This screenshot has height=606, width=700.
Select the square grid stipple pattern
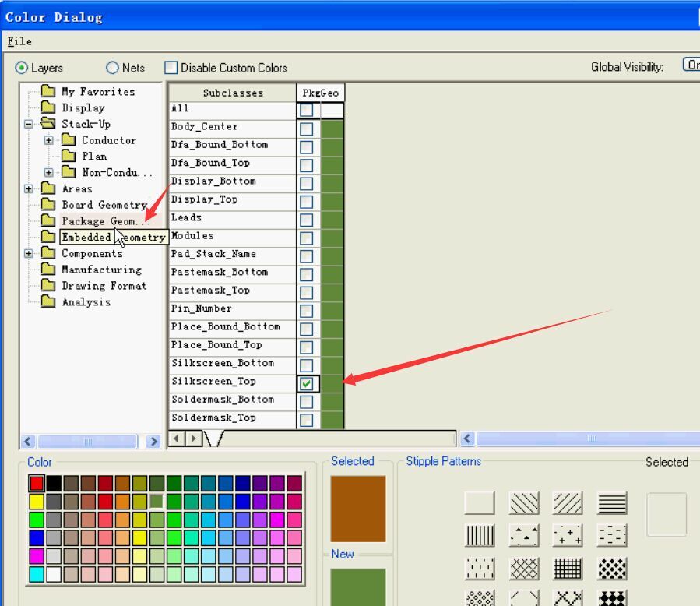tap(568, 569)
